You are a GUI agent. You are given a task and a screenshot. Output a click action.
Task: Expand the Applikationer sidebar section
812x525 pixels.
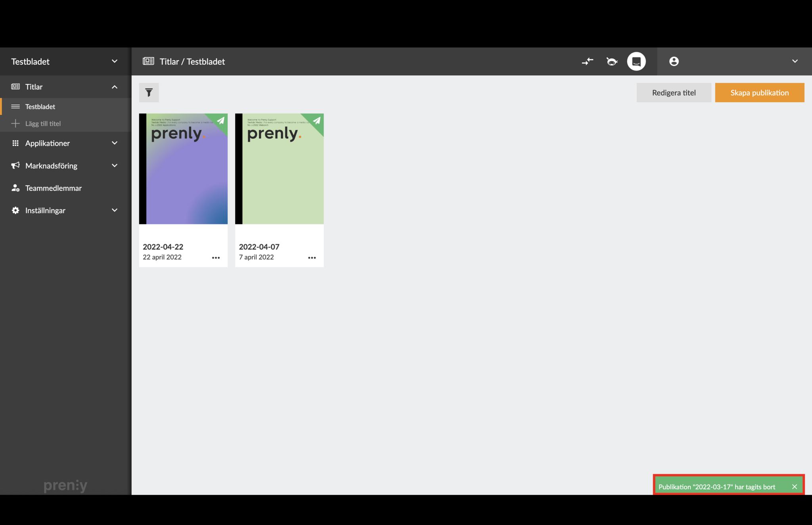115,143
